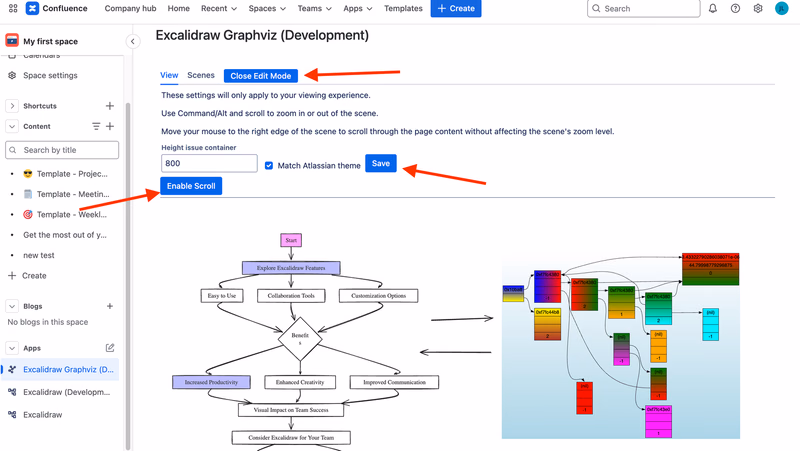The width and height of the screenshot is (800, 451).
Task: Click the page title Excalidraw Graphviz (Development)
Action: [262, 35]
